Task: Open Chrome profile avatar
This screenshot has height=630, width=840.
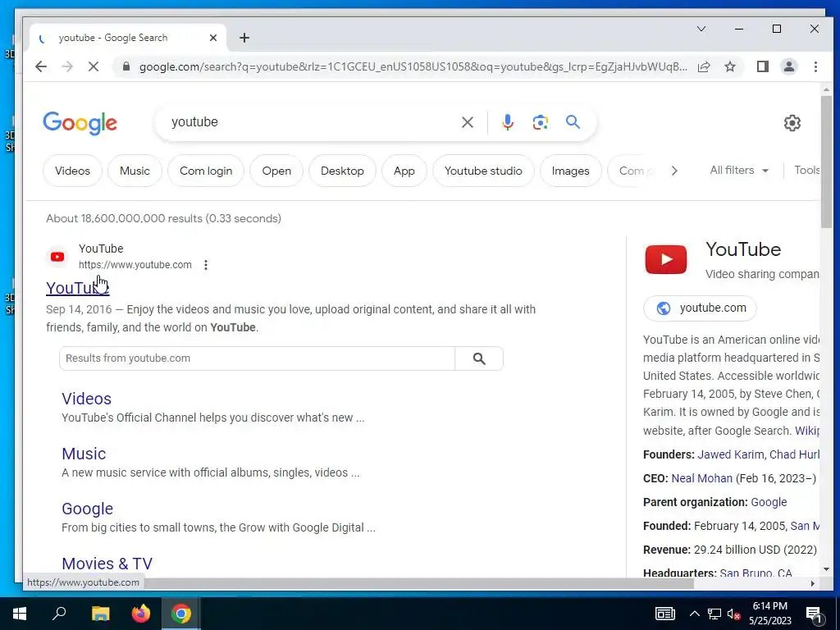Action: [789, 66]
